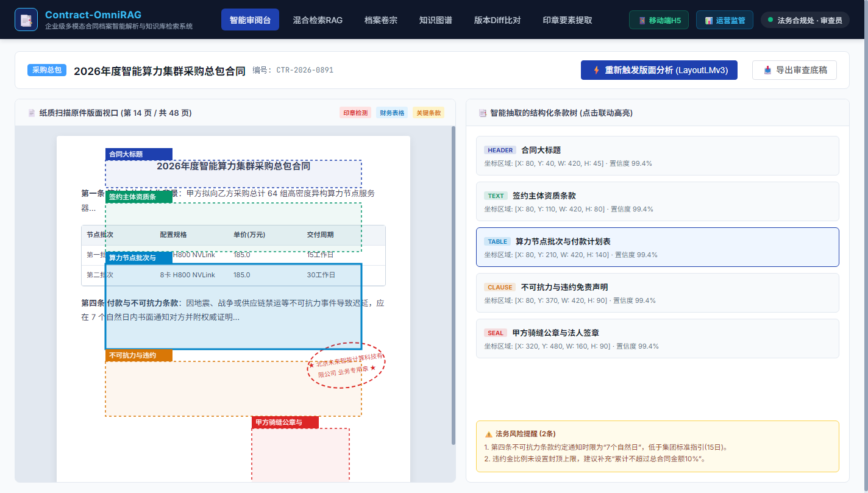
Task: Click the TABLE type badge
Action: 497,241
